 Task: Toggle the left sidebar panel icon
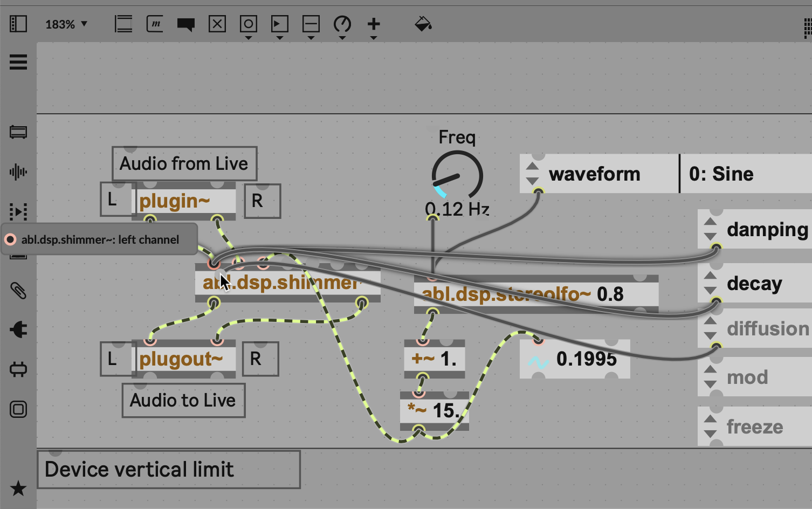point(18,24)
